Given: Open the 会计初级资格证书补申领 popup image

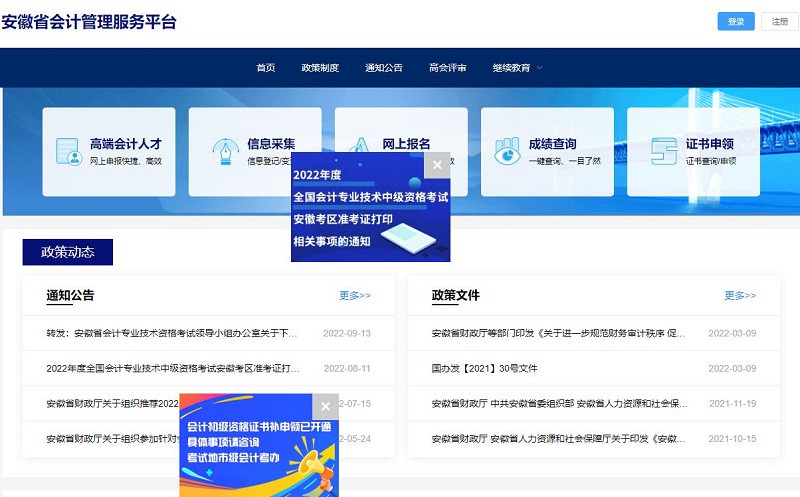Looking at the screenshot, I should [259, 445].
